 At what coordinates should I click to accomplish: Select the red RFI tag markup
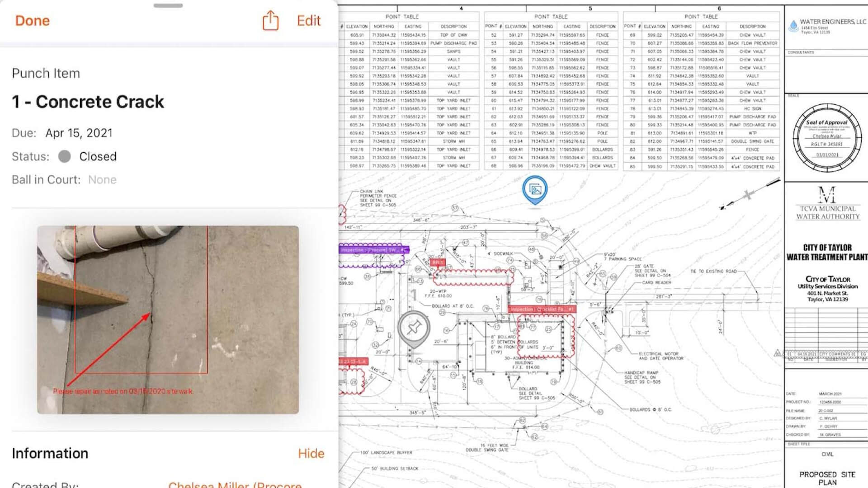pyautogui.click(x=437, y=263)
